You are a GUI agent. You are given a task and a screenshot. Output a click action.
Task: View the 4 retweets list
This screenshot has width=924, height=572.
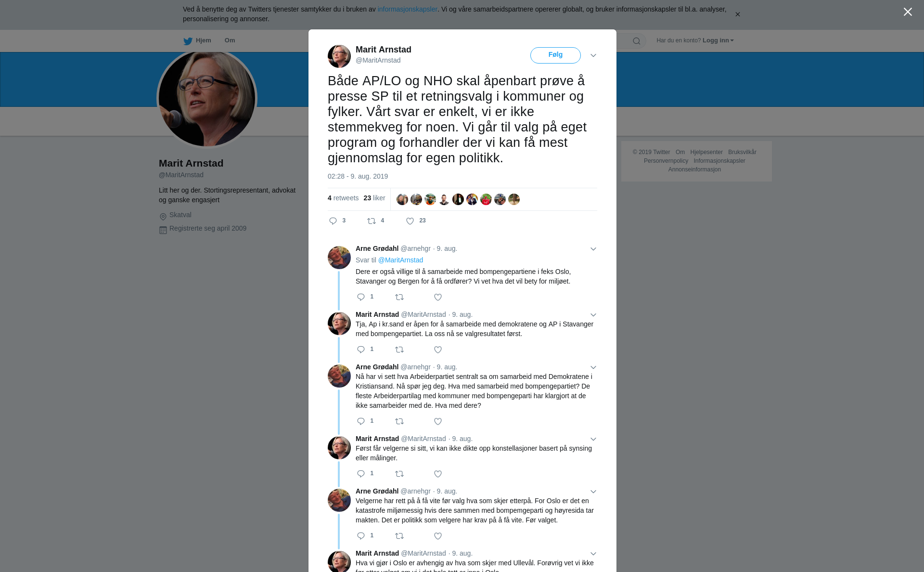343,198
